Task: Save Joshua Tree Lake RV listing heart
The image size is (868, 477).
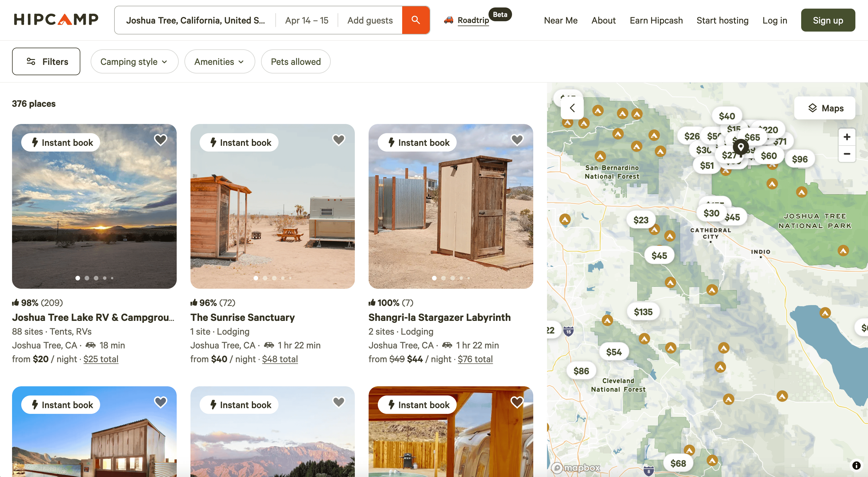Action: [x=160, y=139]
